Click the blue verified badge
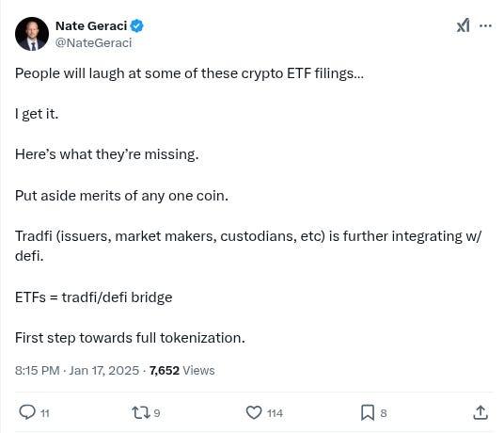 [136, 25]
